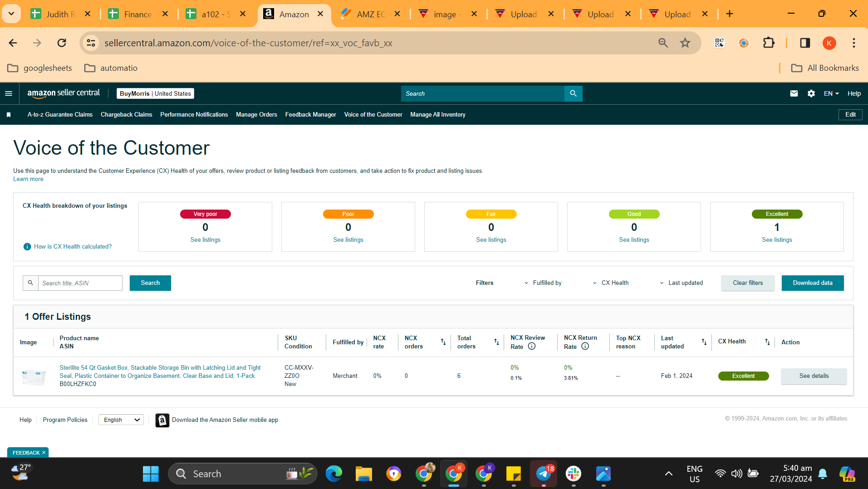Open A-to-z Guarantee Claims menu item

[60, 115]
